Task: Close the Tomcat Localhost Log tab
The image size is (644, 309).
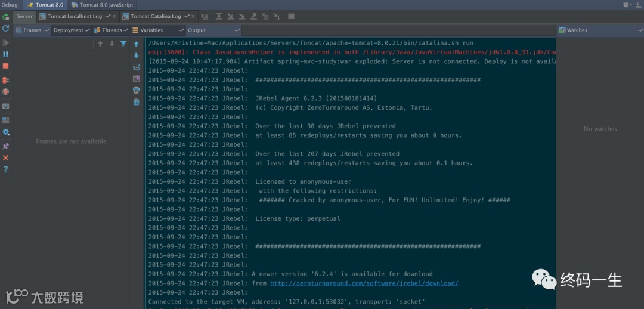Action: coord(114,17)
